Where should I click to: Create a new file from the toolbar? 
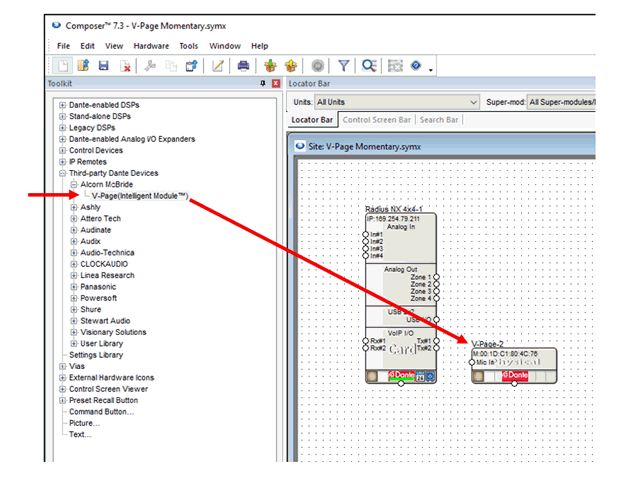pos(62,66)
